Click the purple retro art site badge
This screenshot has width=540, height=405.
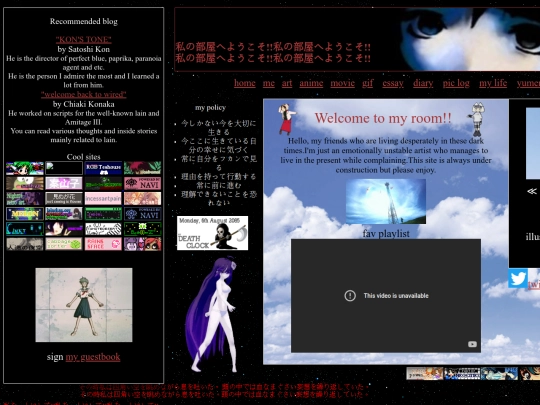coord(25,198)
